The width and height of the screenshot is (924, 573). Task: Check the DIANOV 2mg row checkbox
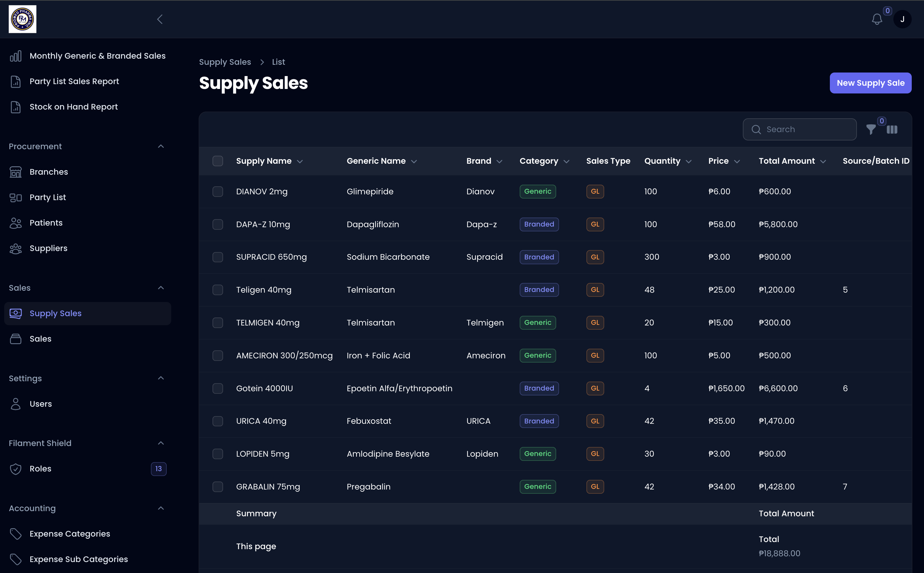pyautogui.click(x=218, y=192)
